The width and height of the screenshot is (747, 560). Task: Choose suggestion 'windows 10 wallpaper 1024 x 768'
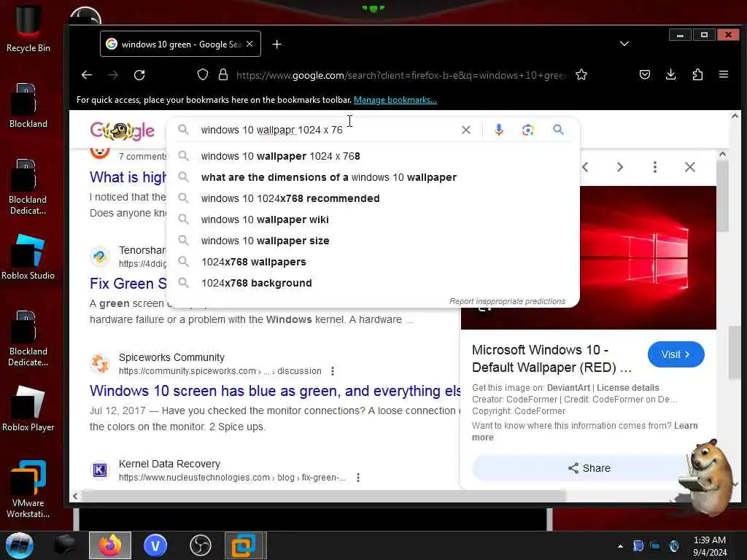click(373, 156)
